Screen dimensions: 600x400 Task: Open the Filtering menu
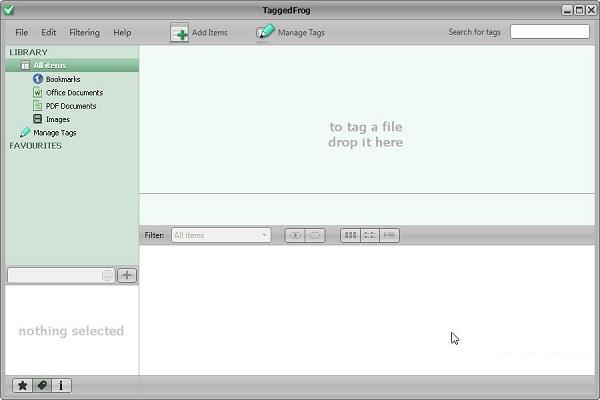point(84,33)
